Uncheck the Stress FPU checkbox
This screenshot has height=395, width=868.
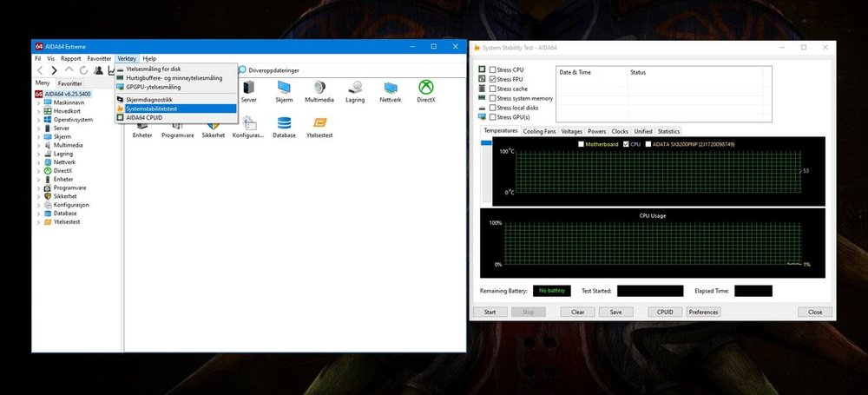[493, 79]
